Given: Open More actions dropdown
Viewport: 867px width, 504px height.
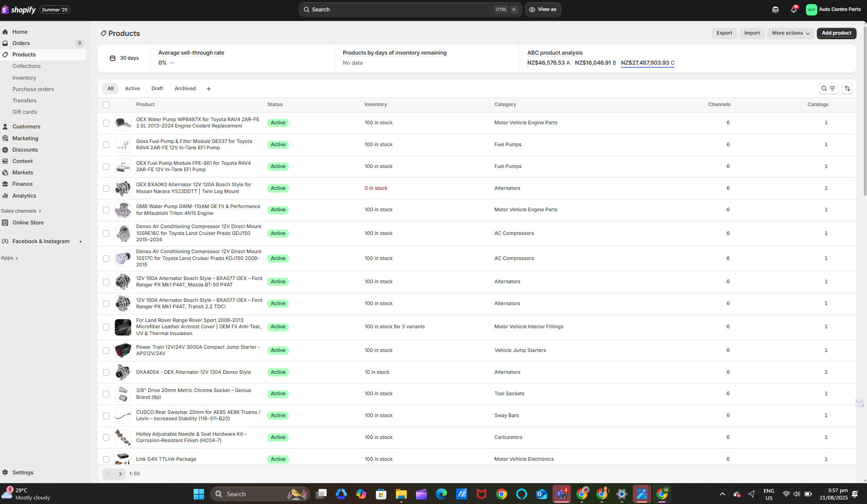Looking at the screenshot, I should 790,33.
